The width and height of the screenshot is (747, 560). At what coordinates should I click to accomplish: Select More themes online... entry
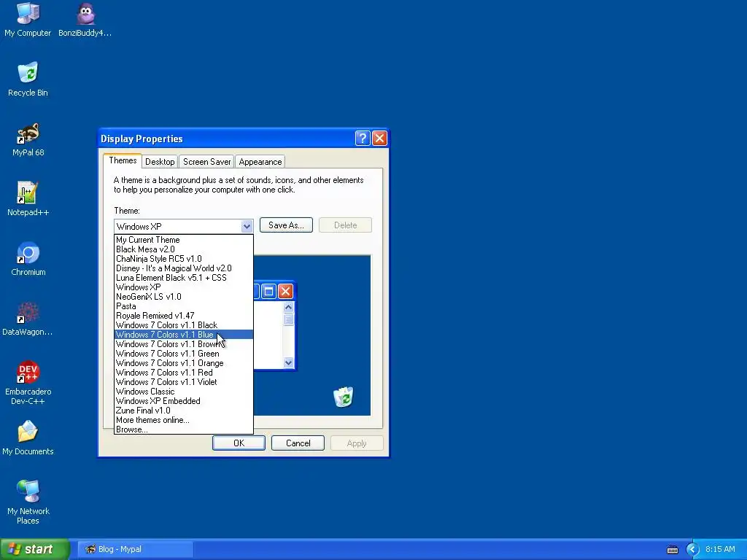coord(183,420)
